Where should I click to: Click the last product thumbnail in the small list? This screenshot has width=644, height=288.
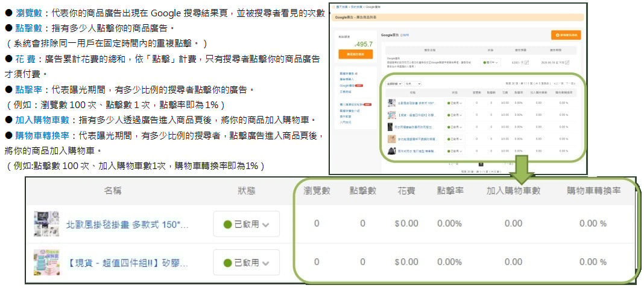point(391,150)
